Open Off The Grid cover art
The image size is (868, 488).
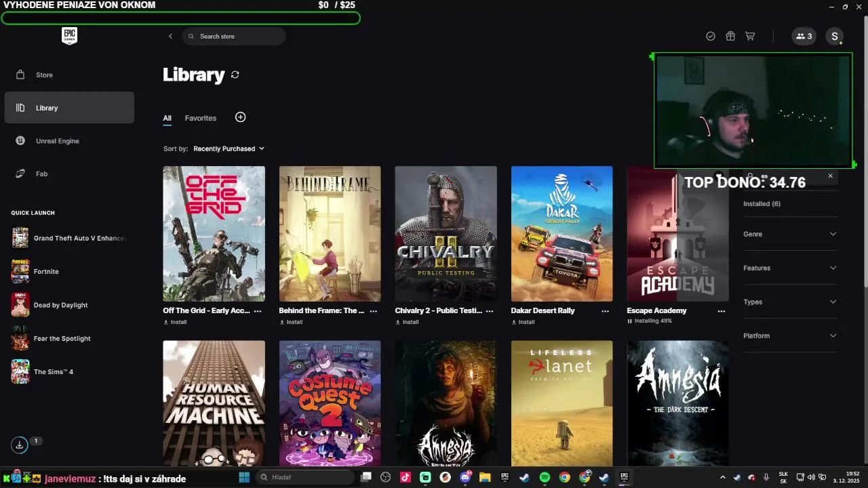214,234
